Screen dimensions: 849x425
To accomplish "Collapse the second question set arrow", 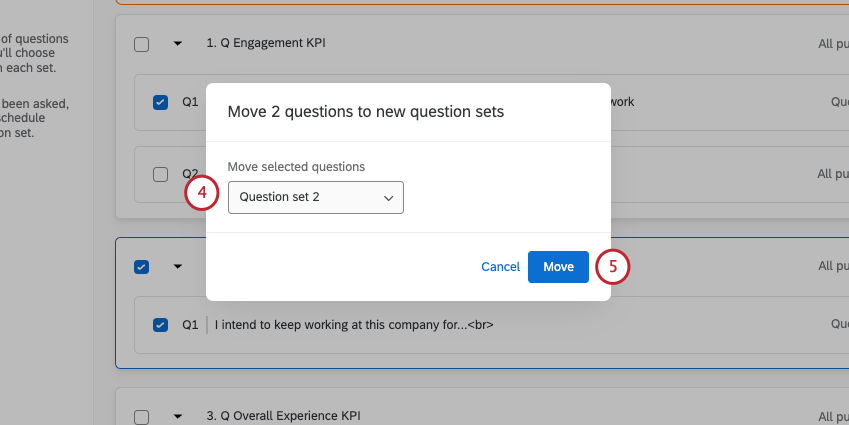I will 178,267.
